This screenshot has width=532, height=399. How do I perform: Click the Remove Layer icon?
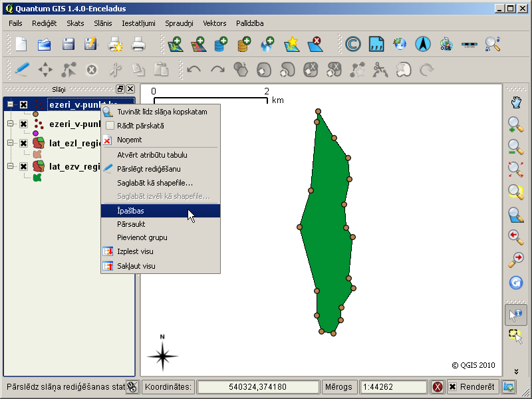pos(315,45)
